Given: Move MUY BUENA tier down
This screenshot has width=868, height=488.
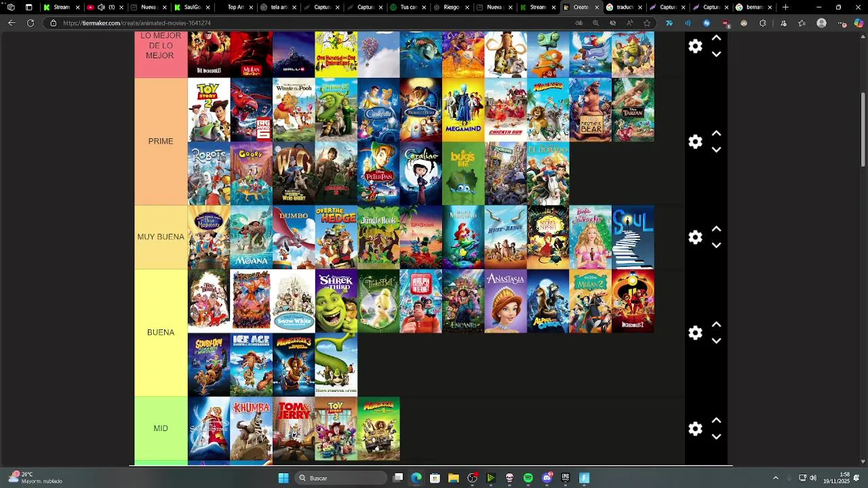Looking at the screenshot, I should (716, 245).
